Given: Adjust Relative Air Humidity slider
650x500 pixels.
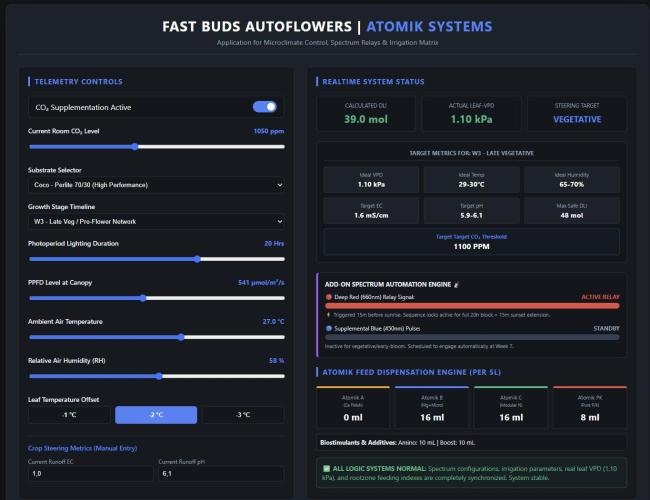Looking at the screenshot, I should click(157, 376).
